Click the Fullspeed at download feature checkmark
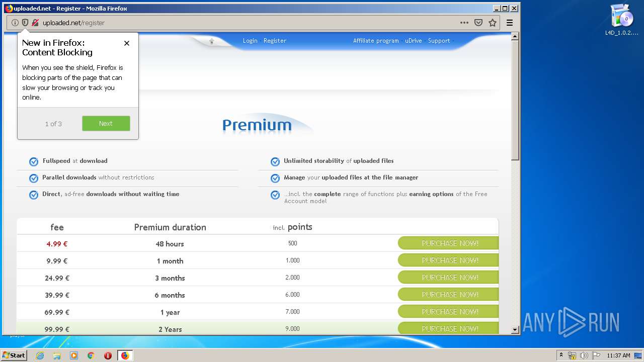 pyautogui.click(x=34, y=162)
